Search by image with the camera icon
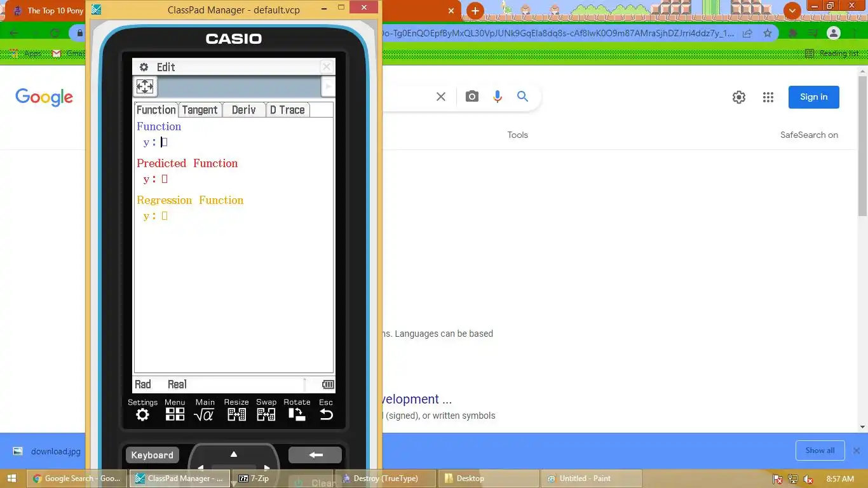Viewport: 868px width, 488px height. [471, 97]
